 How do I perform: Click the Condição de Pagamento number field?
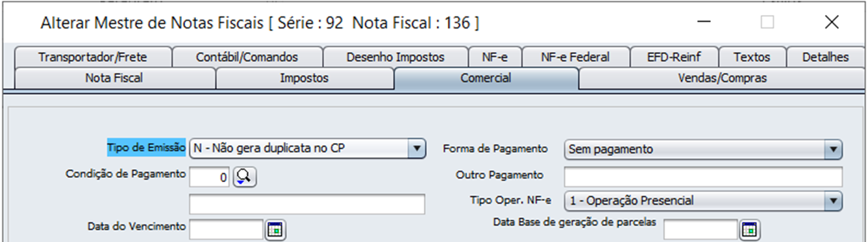[210, 176]
